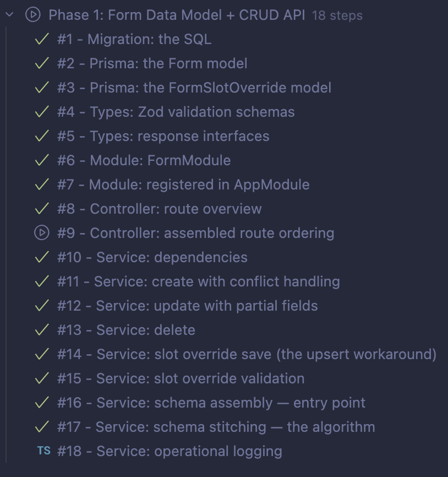Click the play icon beside Phase 1 header

tap(33, 15)
